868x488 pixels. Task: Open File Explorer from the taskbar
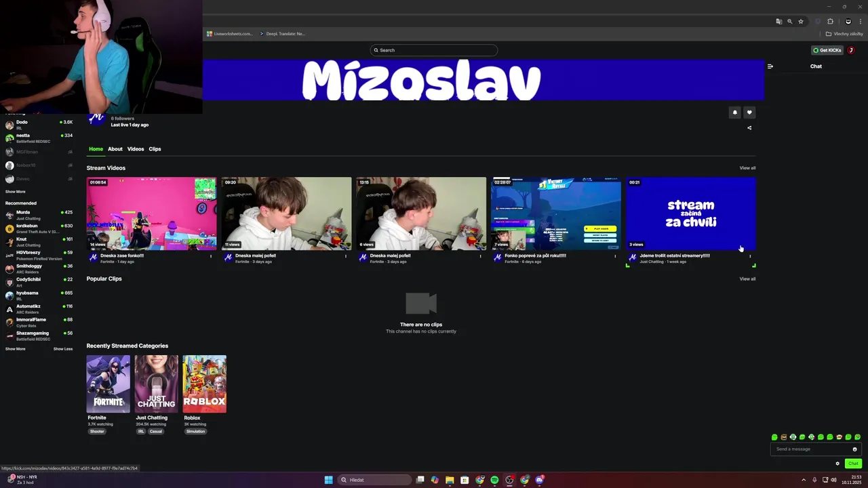click(x=450, y=480)
